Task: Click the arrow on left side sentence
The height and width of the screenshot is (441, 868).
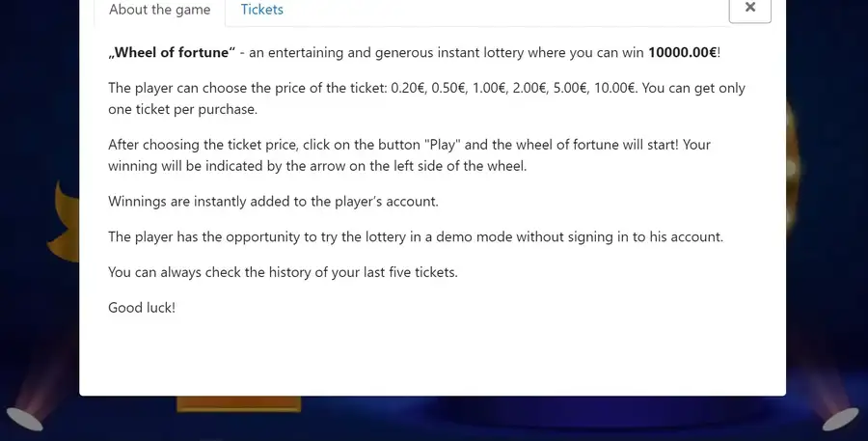Action: [317, 166]
